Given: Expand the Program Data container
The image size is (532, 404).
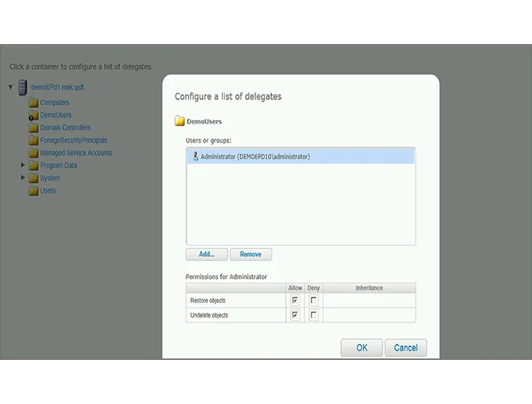Looking at the screenshot, I should [22, 165].
